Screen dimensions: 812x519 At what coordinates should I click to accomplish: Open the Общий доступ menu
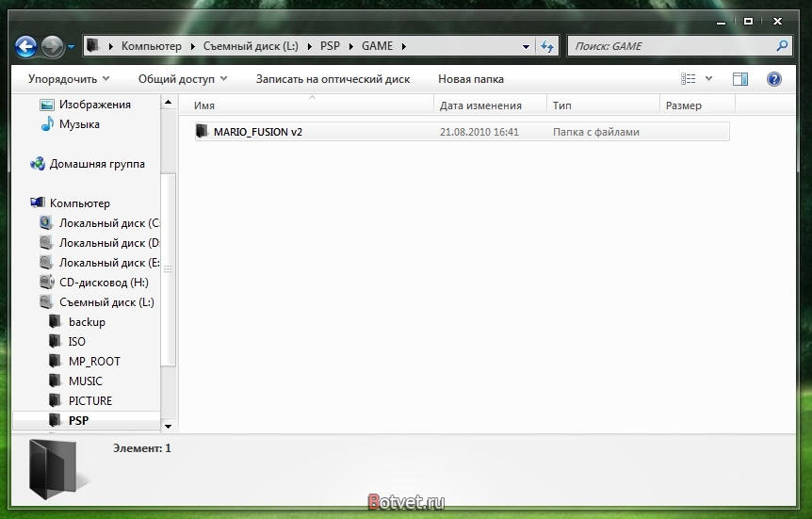183,79
